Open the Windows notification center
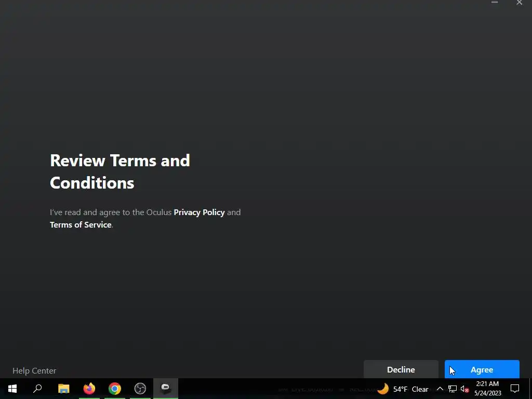This screenshot has width=532, height=399. (x=515, y=389)
